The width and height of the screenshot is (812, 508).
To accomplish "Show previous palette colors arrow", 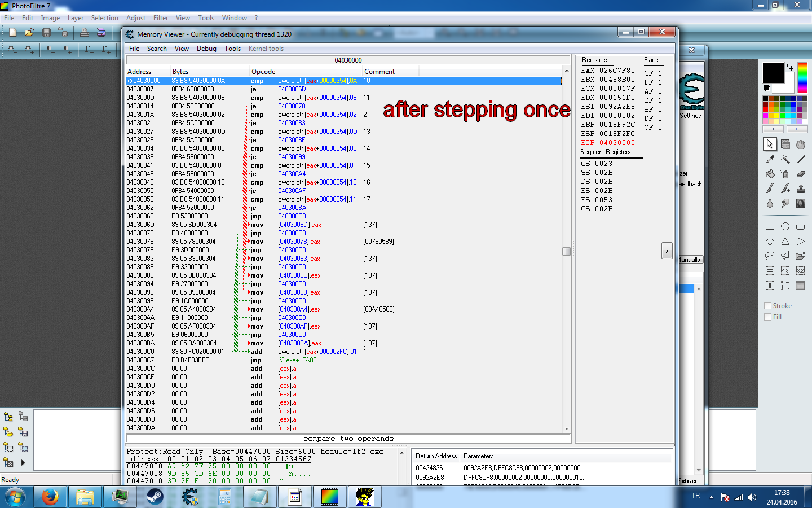I will click(773, 129).
